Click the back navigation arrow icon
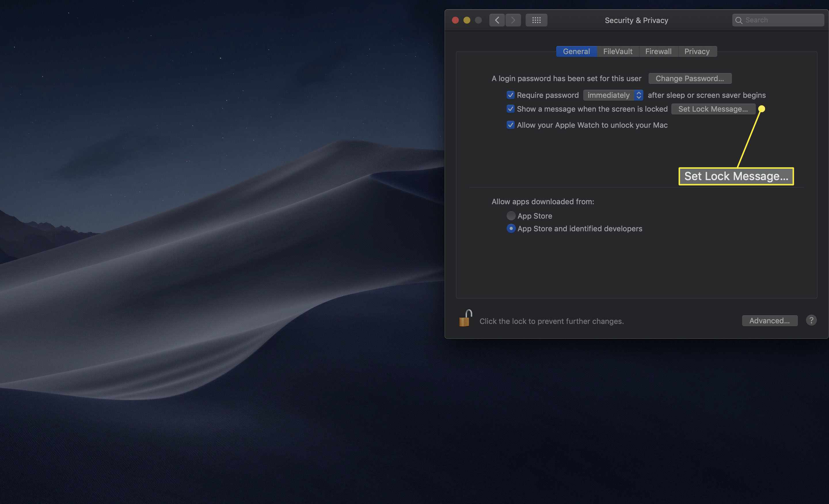Viewport: 829px width, 504px height. (x=497, y=20)
